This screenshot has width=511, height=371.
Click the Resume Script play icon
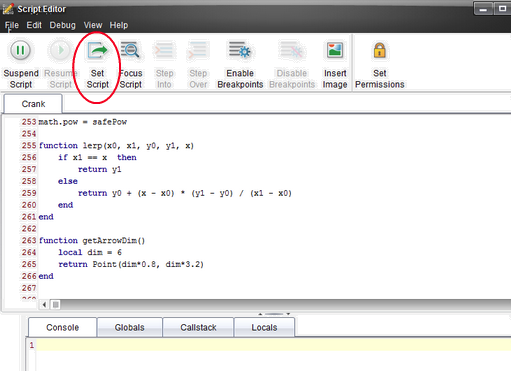point(60,51)
